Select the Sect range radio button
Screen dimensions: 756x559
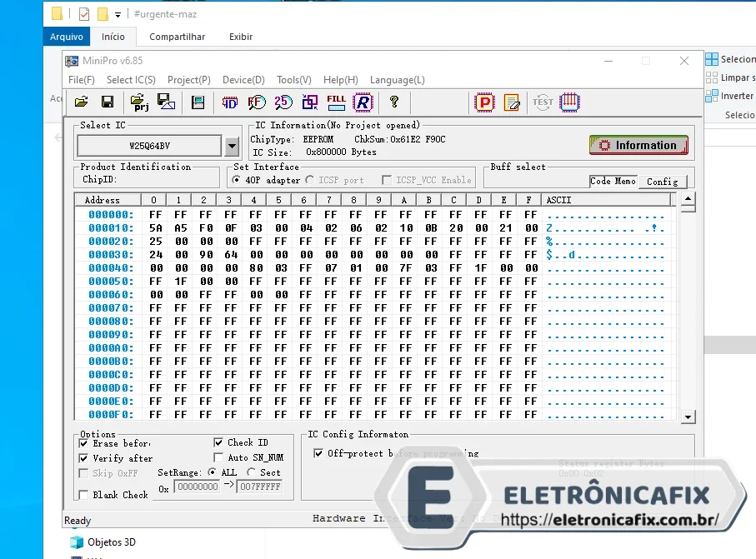(251, 472)
